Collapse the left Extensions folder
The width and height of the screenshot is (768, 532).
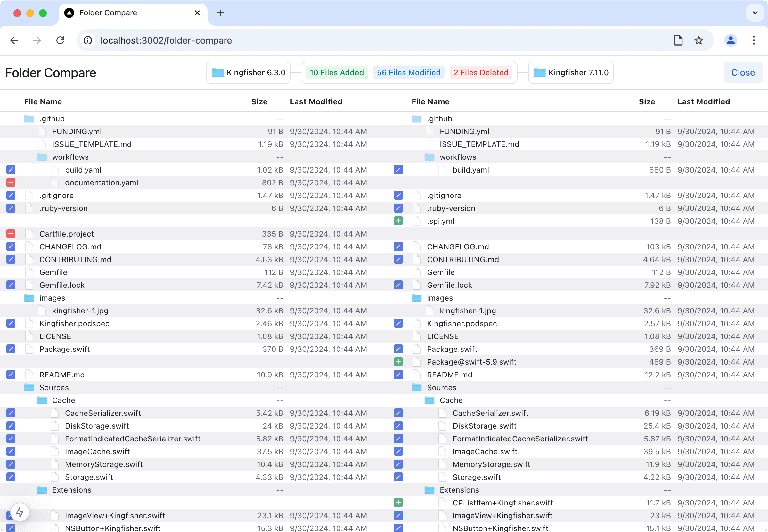42,490
